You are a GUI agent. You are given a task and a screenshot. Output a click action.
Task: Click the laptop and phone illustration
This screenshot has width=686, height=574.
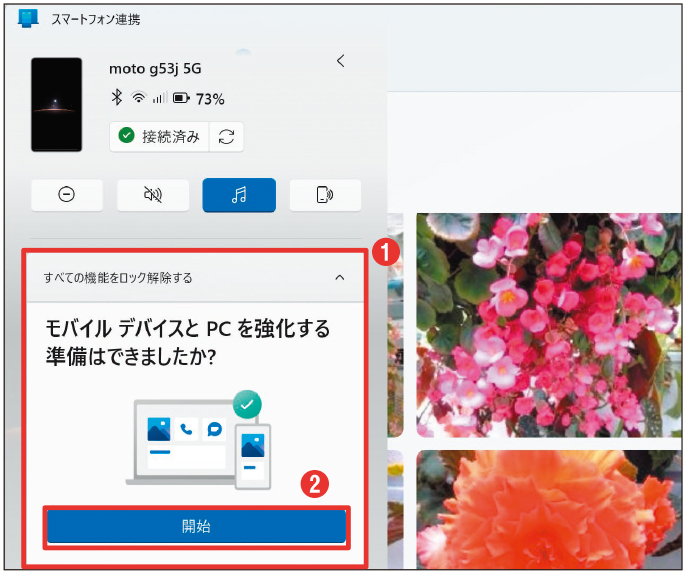tap(199, 440)
